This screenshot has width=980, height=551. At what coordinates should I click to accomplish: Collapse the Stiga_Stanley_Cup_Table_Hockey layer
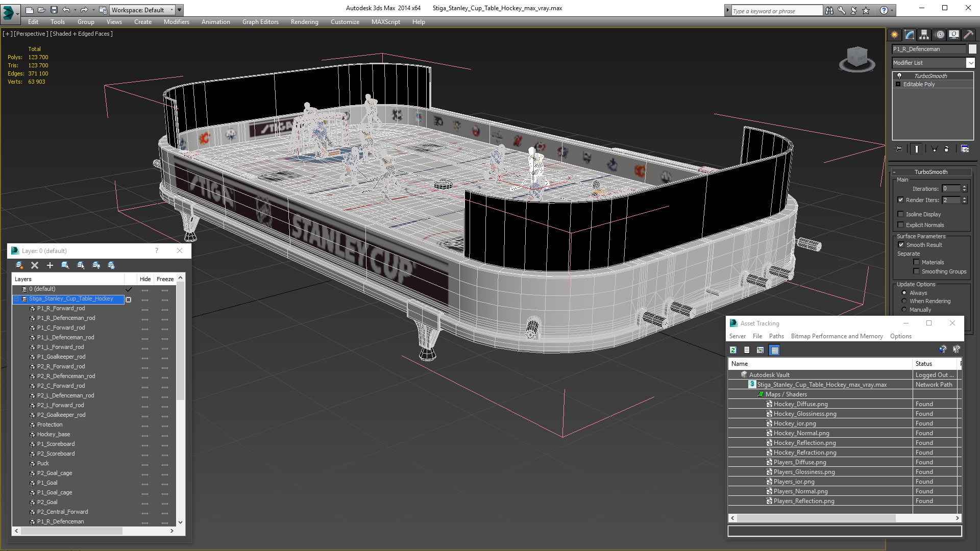click(x=16, y=299)
